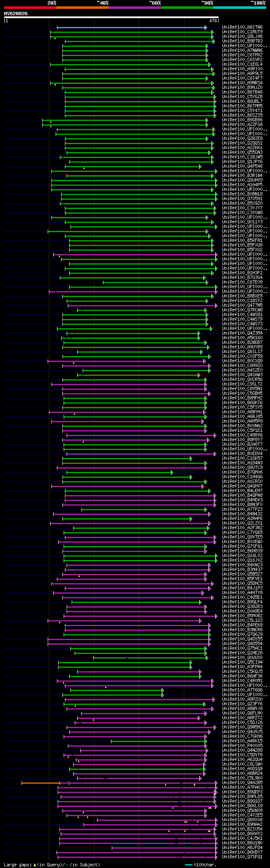This screenshot has height=868, width=270.
Task: Click the red ~20% identity legend swatch
Action: tap(30, 8)
